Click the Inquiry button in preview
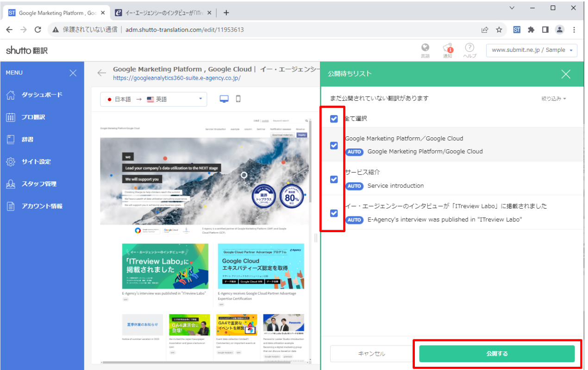The width and height of the screenshot is (588, 370). pos(302,135)
